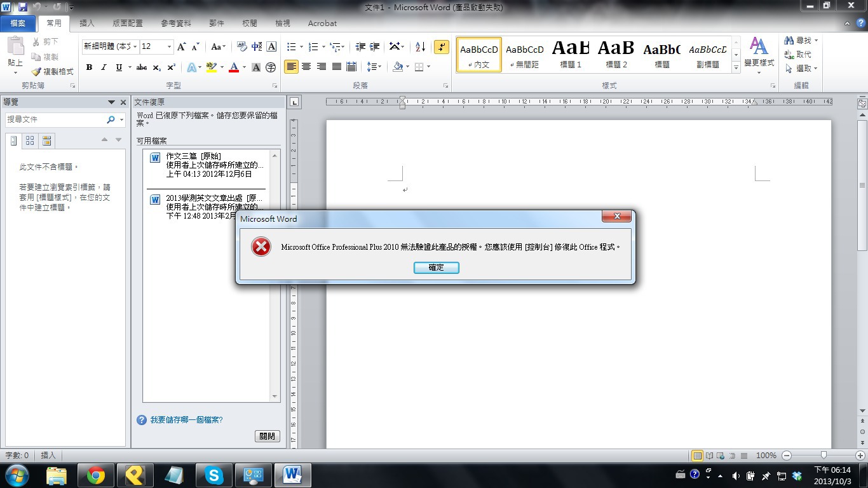868x488 pixels.
Task: Click the Text Effects glowing A icon
Action: [191, 67]
